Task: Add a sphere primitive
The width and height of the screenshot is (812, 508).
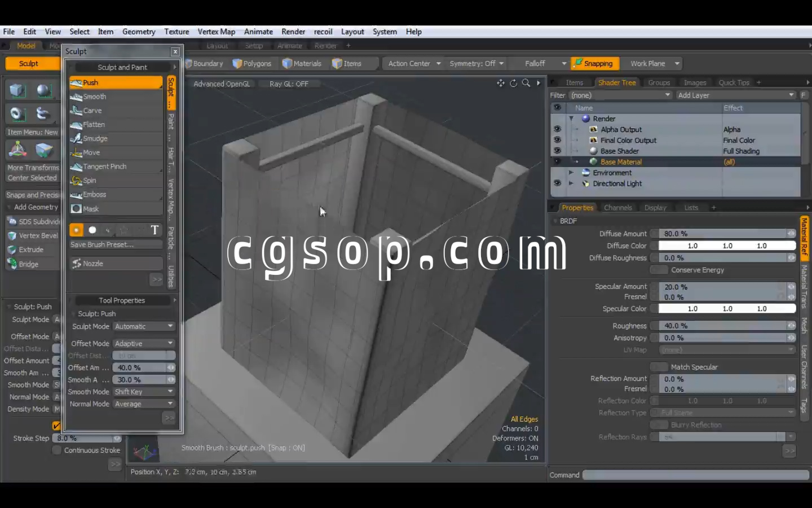Action: coord(43,90)
